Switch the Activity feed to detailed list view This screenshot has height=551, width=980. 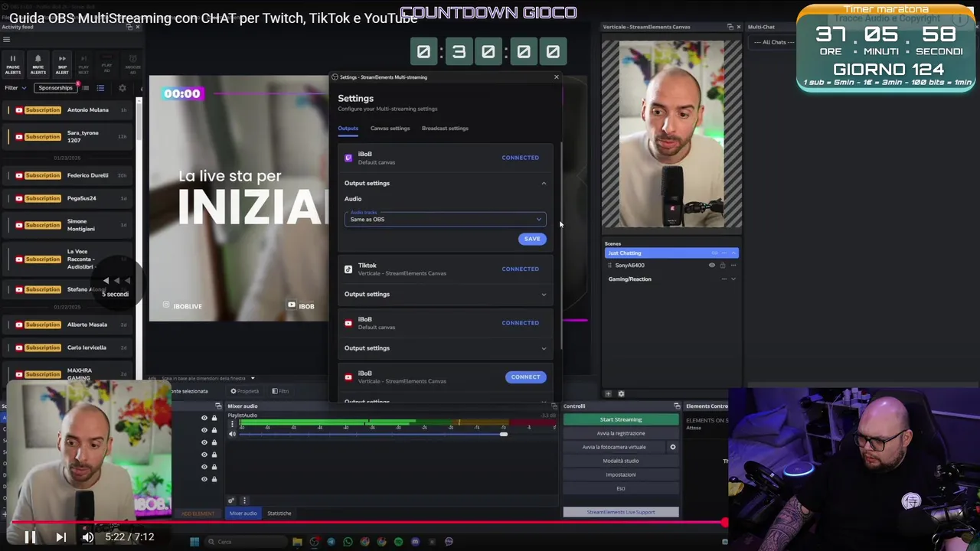tap(100, 88)
